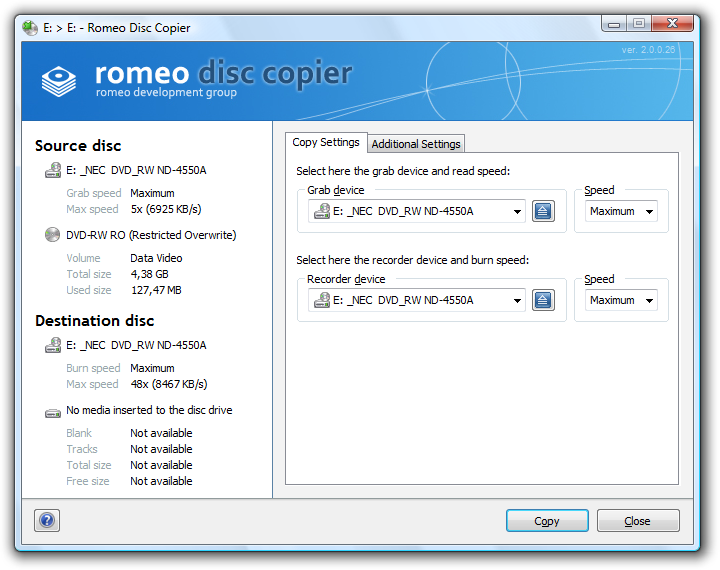Click the 'No media inserted to the disc drive' text
The image size is (720, 570).
[x=149, y=410]
